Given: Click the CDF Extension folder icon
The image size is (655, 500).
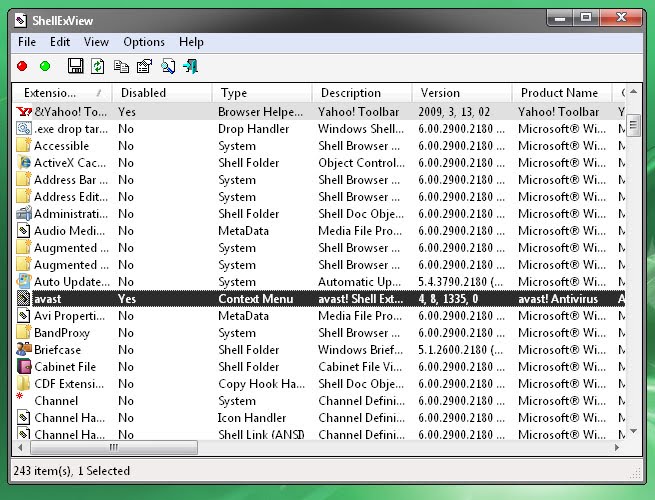Looking at the screenshot, I should (x=24, y=383).
